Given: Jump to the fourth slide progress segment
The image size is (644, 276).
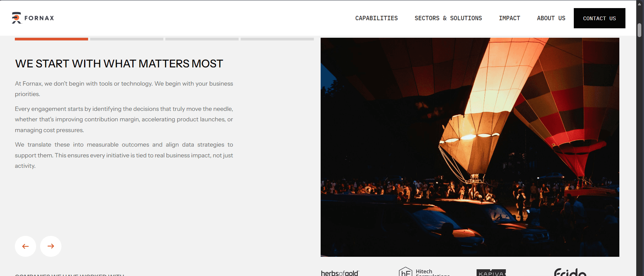Looking at the screenshot, I should (277, 39).
